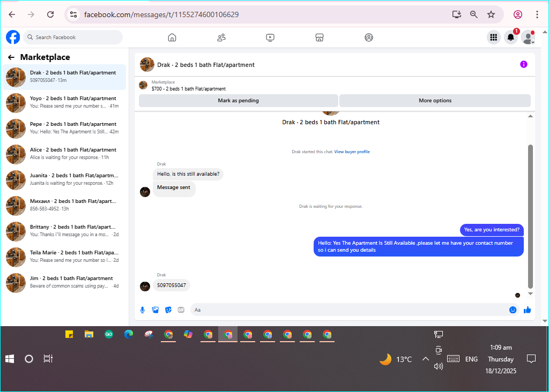Record a voice clip with microphone icon

coord(143,310)
